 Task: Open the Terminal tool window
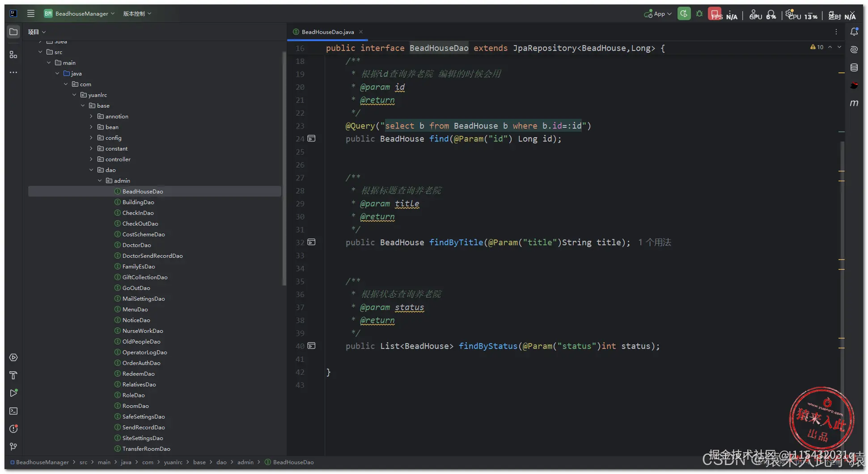13,411
